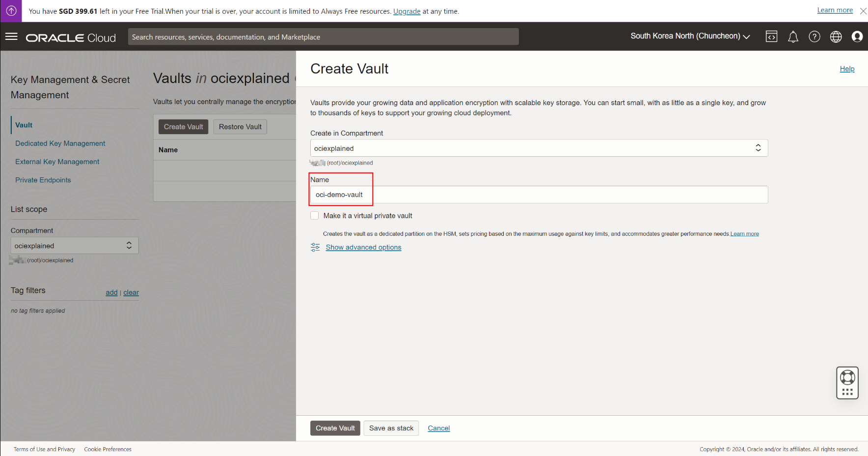Clear the tag filters
868x456 pixels.
131,292
